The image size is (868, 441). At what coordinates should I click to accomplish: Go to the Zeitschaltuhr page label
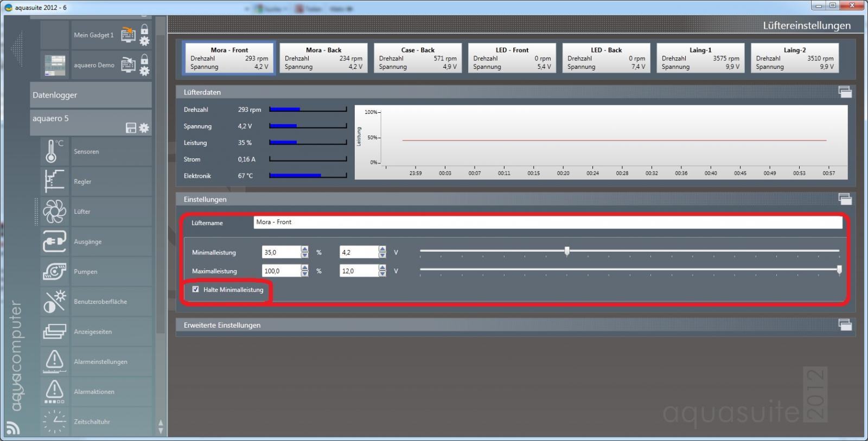pyautogui.click(x=92, y=421)
